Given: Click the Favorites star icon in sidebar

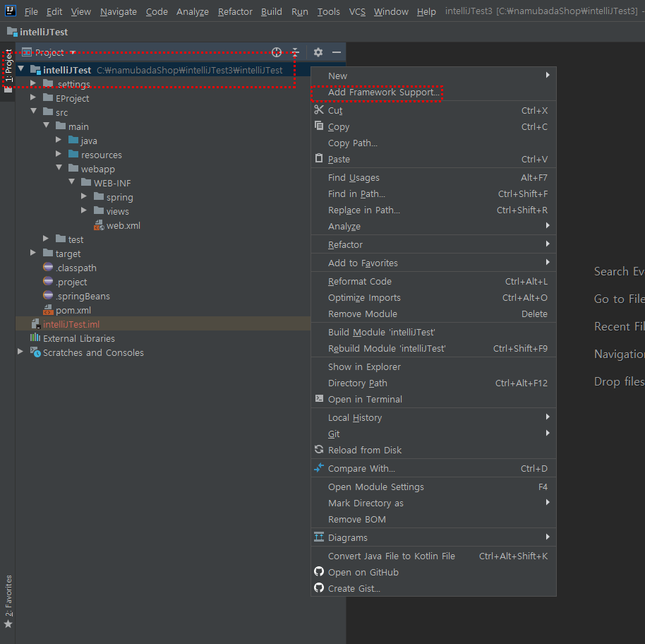Looking at the screenshot, I should pos(8,624).
